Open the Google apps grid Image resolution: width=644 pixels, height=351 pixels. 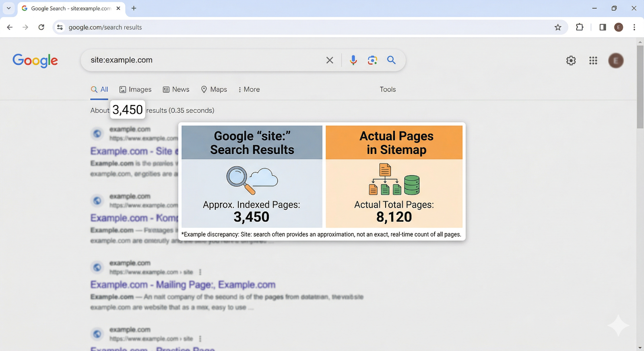coord(593,61)
